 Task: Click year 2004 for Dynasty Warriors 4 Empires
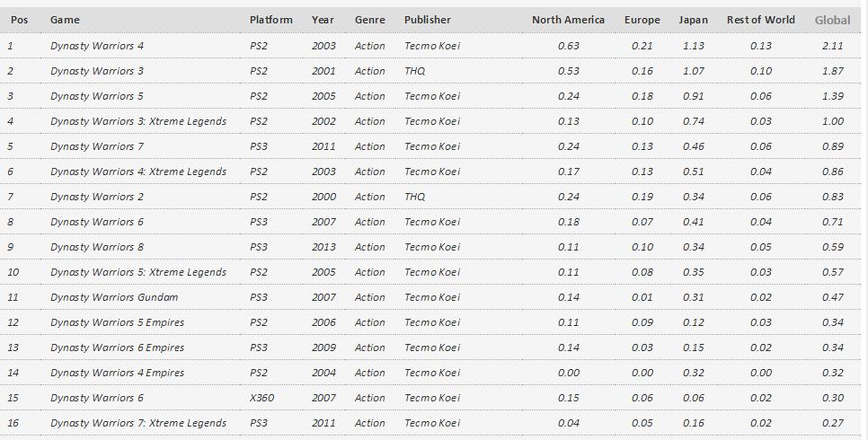323,373
